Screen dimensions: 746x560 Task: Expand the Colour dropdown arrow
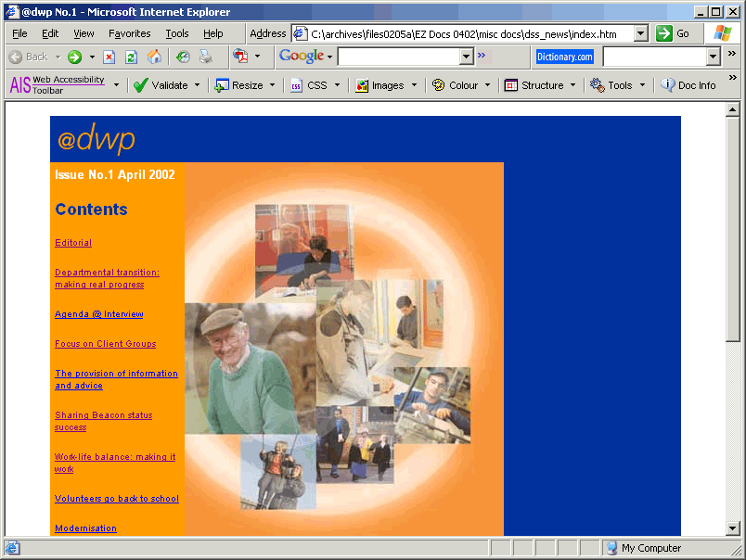coord(488,85)
